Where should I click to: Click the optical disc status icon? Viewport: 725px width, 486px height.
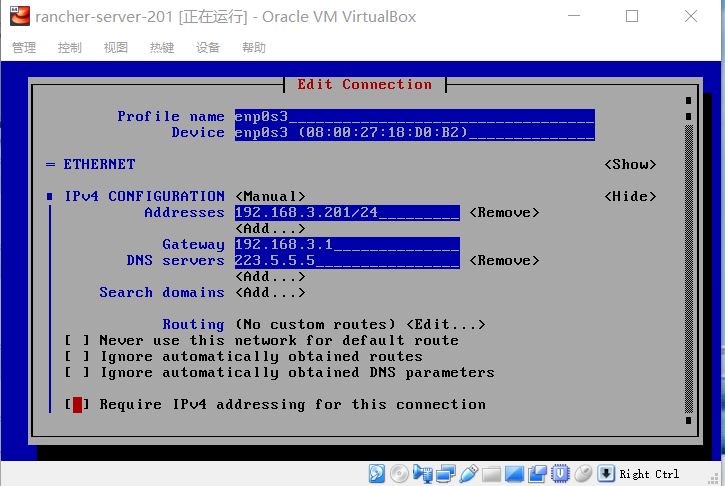tap(399, 474)
